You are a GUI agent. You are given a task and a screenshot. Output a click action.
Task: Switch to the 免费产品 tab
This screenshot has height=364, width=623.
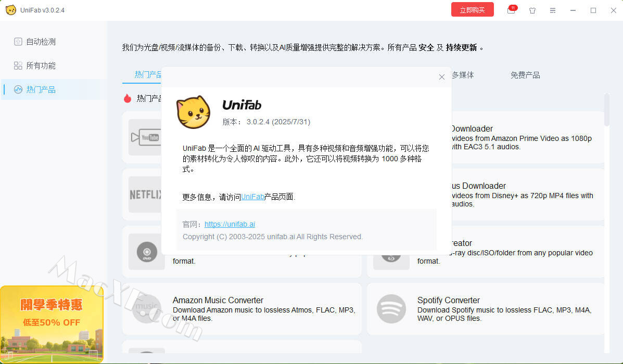tap(525, 75)
